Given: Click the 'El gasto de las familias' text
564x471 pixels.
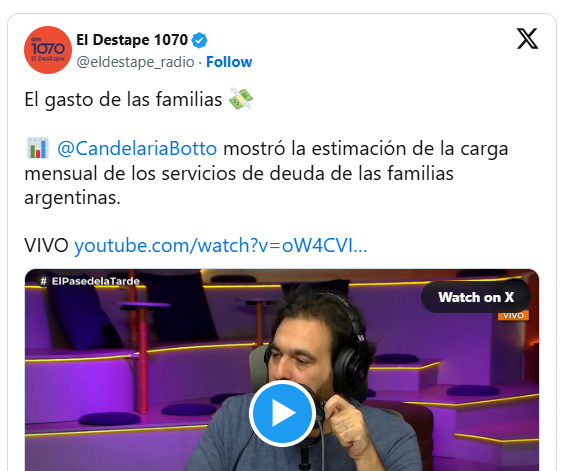Looking at the screenshot, I should tap(123, 99).
